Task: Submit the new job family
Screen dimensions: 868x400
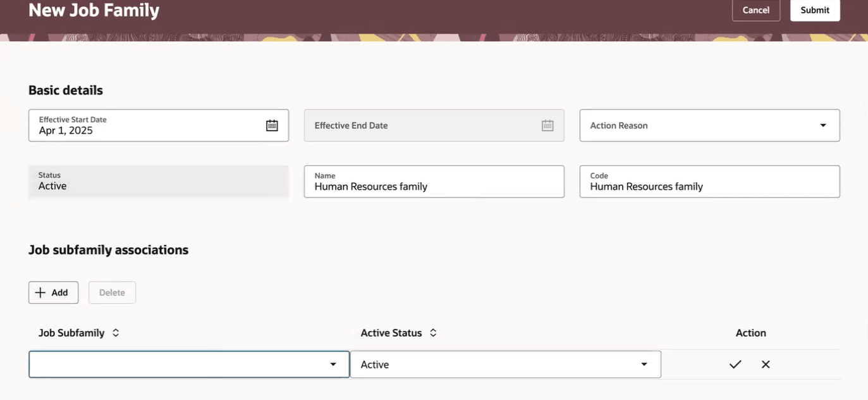Action: point(815,10)
